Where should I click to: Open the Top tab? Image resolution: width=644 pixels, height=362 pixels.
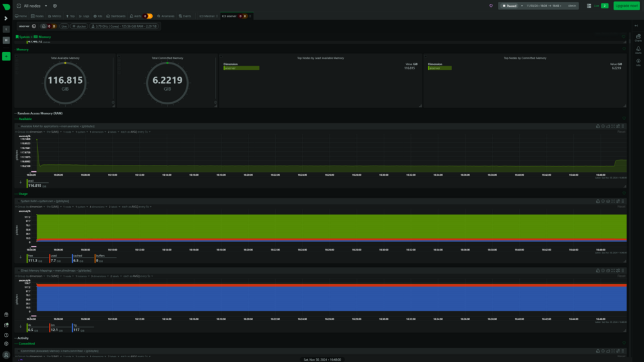70,16
